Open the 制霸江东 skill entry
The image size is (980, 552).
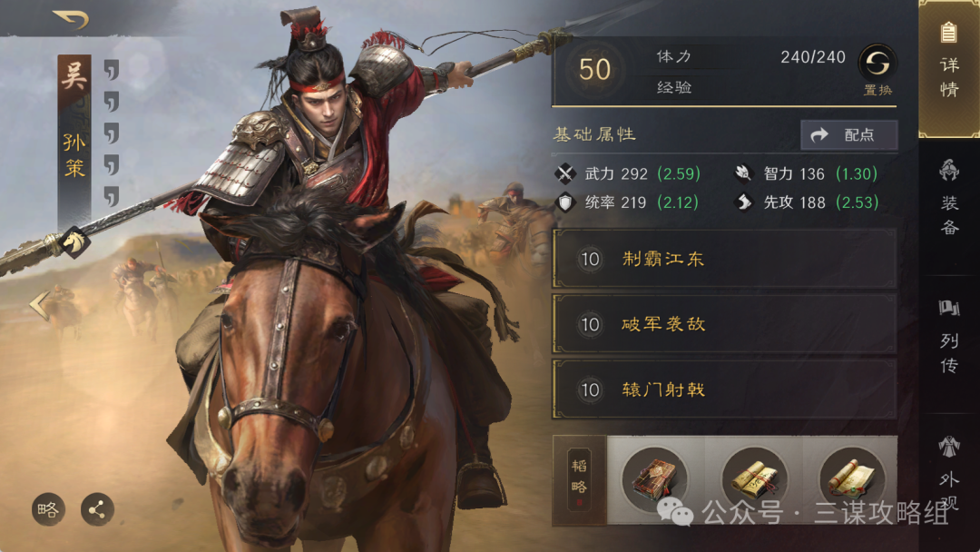725,259
